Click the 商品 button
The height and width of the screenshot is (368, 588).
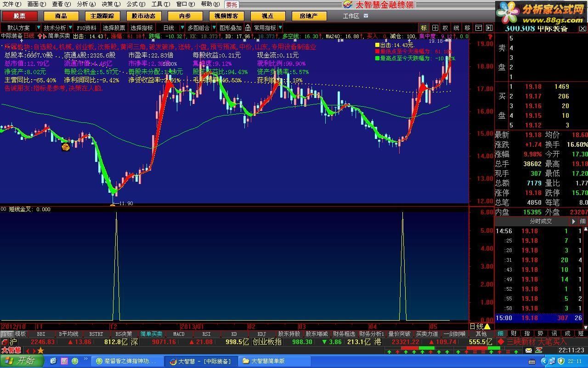coord(61,16)
